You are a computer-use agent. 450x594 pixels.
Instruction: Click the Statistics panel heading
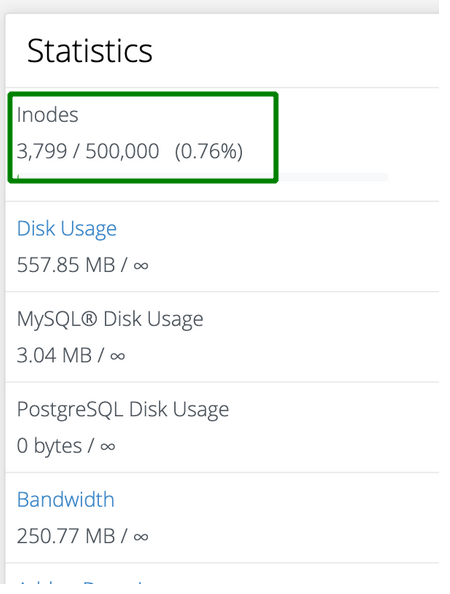[90, 51]
